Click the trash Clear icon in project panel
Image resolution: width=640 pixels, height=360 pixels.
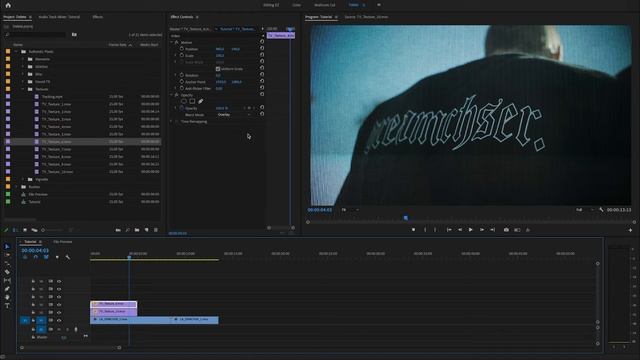click(156, 230)
